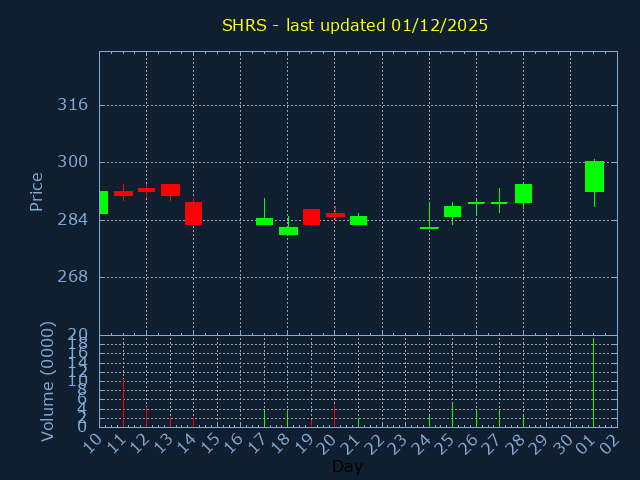Click the chart title SHRS last updated text
This screenshot has width=640, height=480.
point(355,25)
